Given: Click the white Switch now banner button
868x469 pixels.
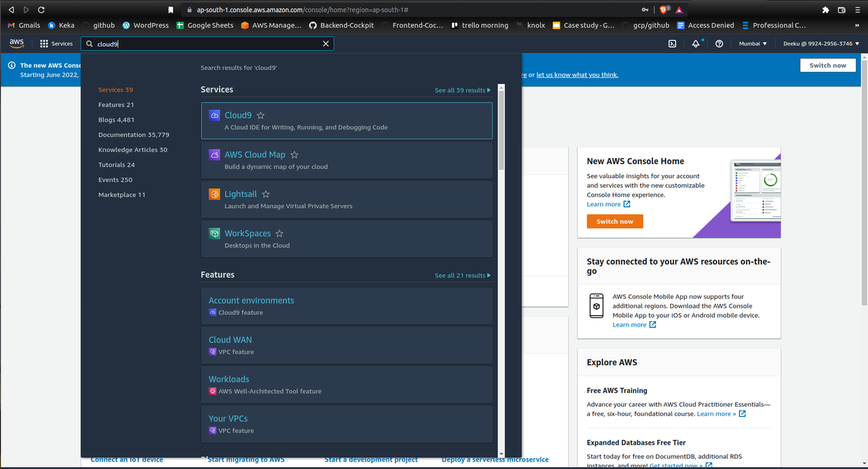Looking at the screenshot, I should pyautogui.click(x=828, y=65).
